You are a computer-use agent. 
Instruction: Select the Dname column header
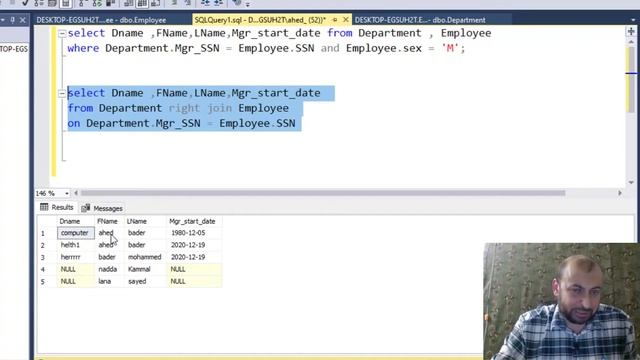[76, 221]
